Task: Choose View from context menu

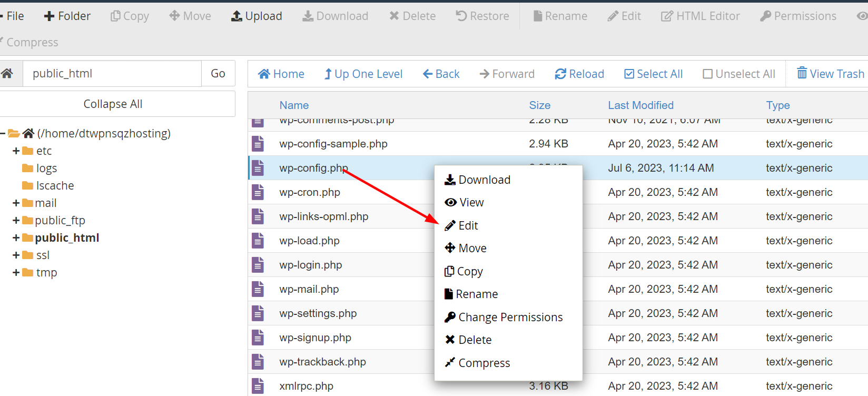Action: pyautogui.click(x=464, y=202)
